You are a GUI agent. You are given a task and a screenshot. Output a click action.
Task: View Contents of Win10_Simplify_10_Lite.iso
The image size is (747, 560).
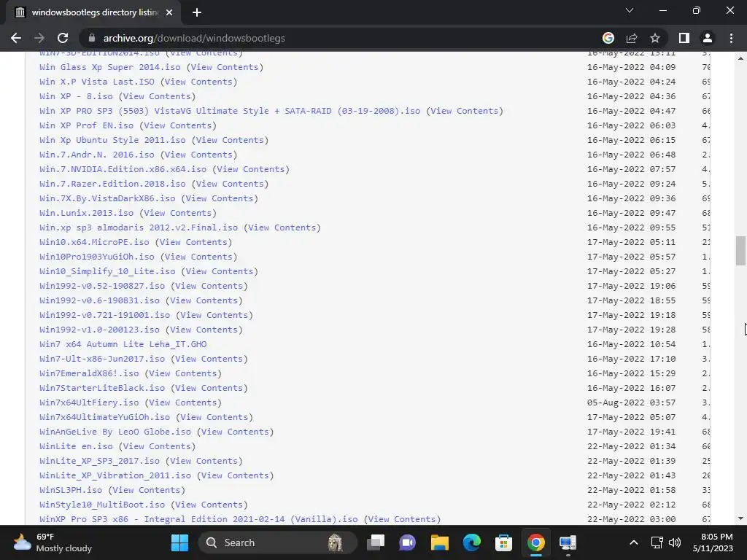coord(220,271)
